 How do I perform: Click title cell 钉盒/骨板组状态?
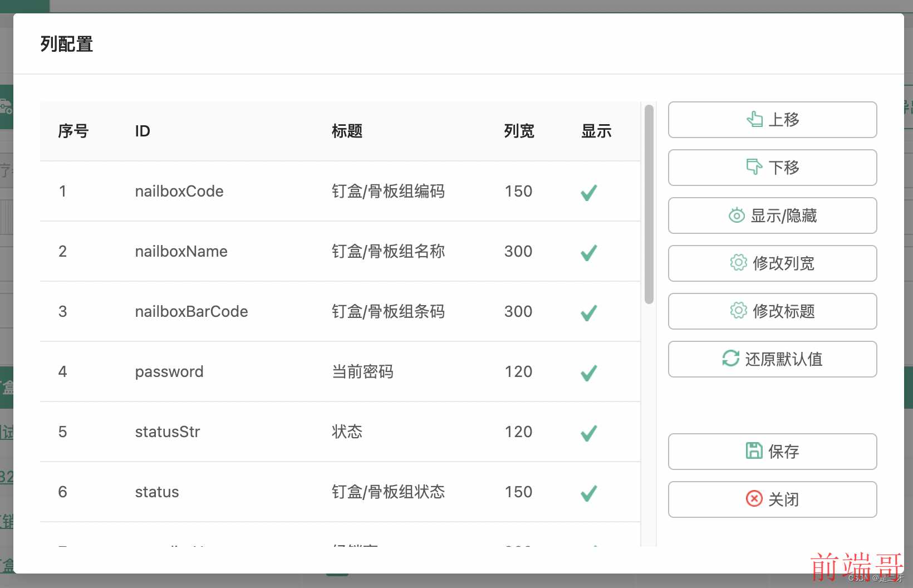[388, 492]
